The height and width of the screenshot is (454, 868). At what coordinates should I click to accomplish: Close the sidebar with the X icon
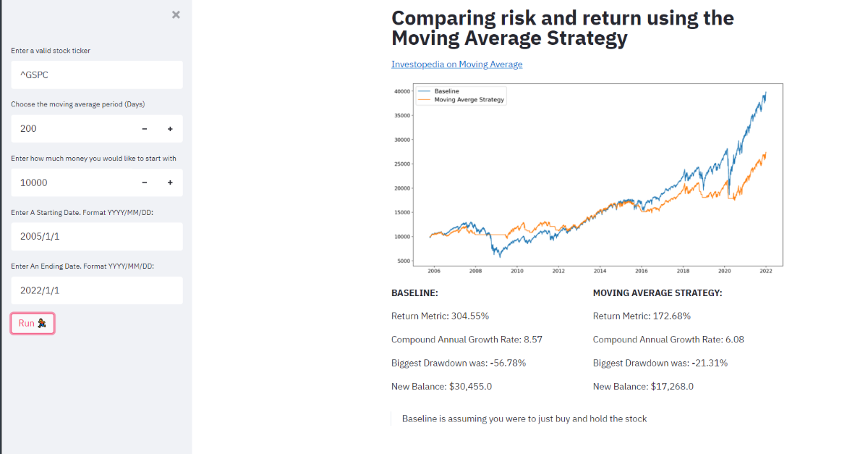click(176, 14)
